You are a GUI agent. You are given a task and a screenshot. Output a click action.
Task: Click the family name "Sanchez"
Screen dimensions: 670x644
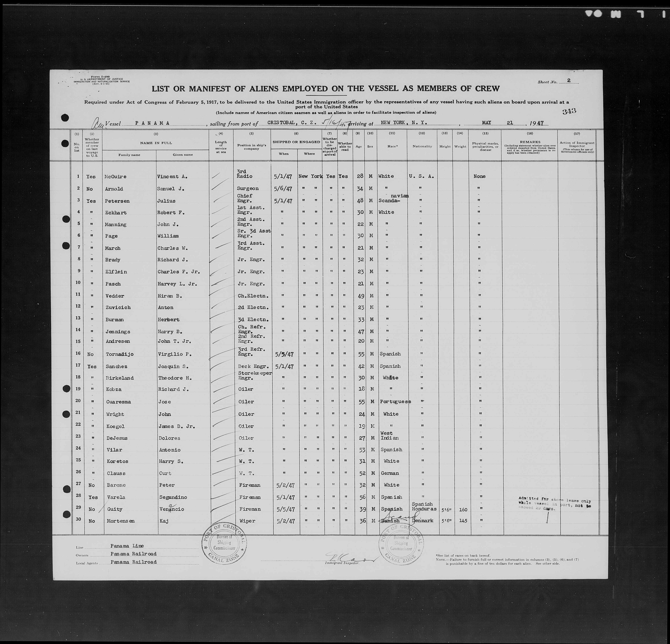point(117,367)
